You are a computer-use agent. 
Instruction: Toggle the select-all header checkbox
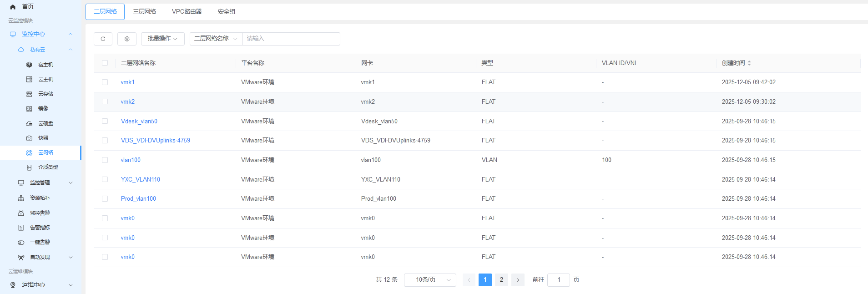tap(105, 63)
